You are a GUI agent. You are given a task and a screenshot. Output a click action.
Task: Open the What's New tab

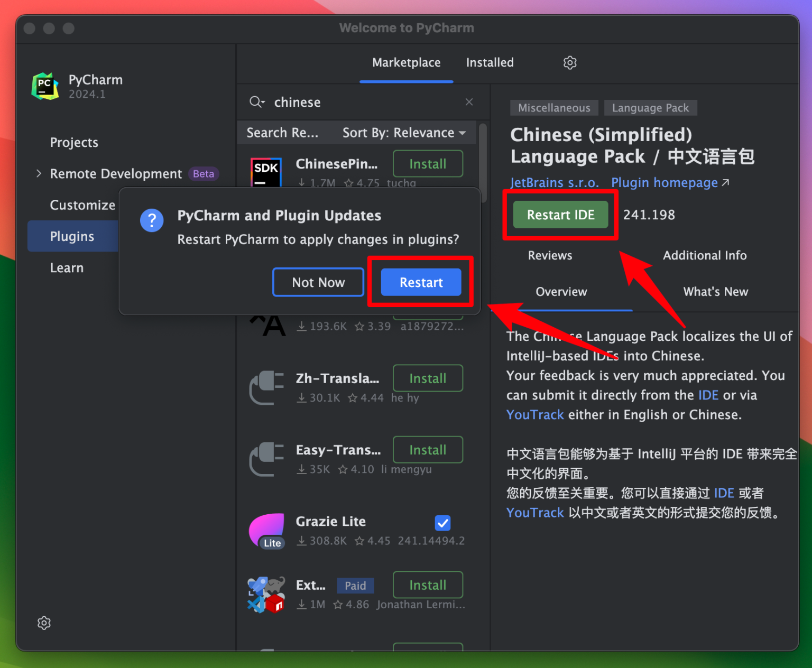point(715,292)
